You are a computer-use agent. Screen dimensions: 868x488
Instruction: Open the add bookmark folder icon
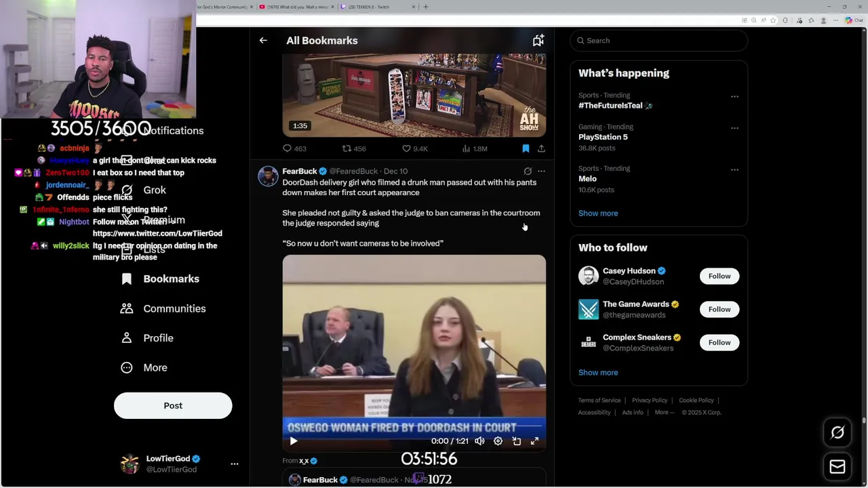[538, 41]
